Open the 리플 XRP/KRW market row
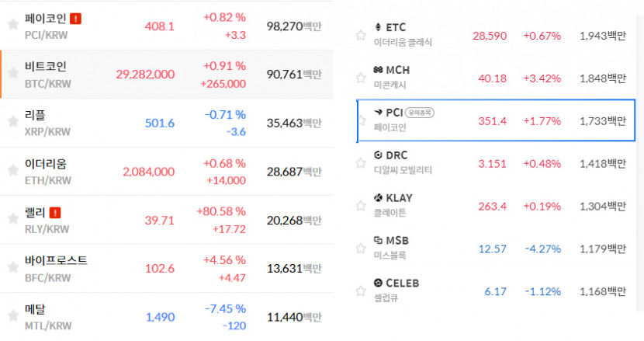 pos(167,123)
